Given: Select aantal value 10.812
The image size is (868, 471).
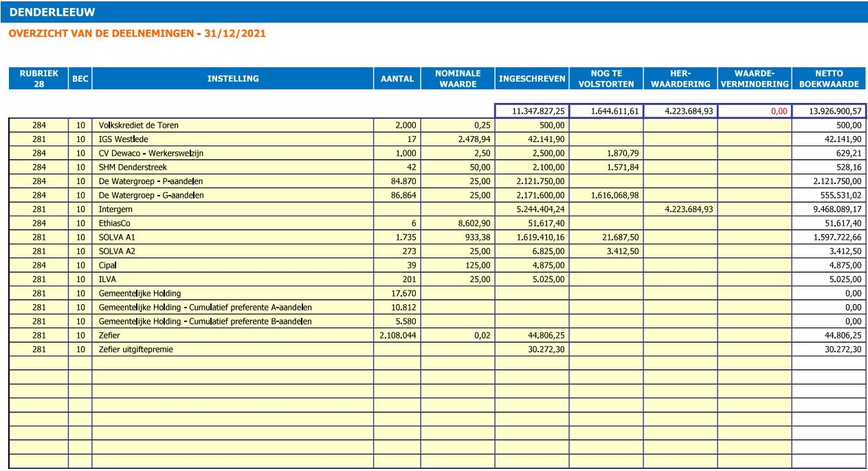Looking at the screenshot, I should pos(397,307).
